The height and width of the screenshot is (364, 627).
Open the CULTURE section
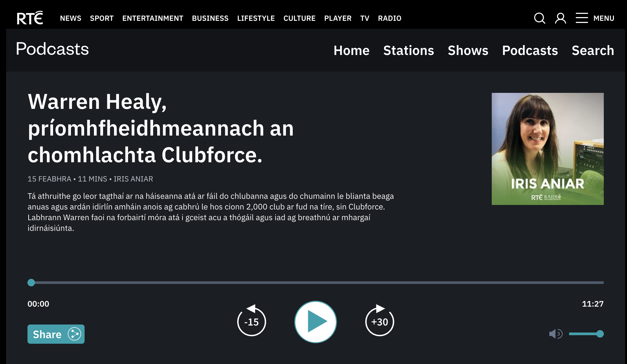click(x=299, y=18)
